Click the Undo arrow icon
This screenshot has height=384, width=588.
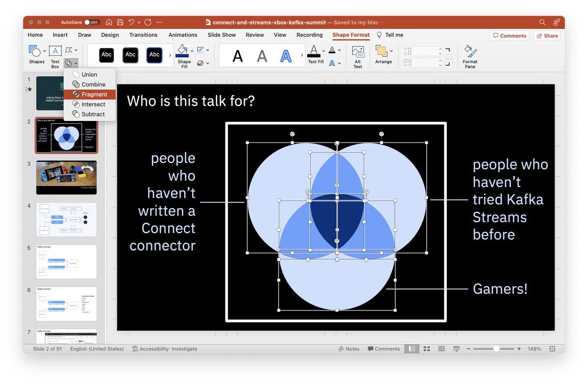pyautogui.click(x=131, y=23)
